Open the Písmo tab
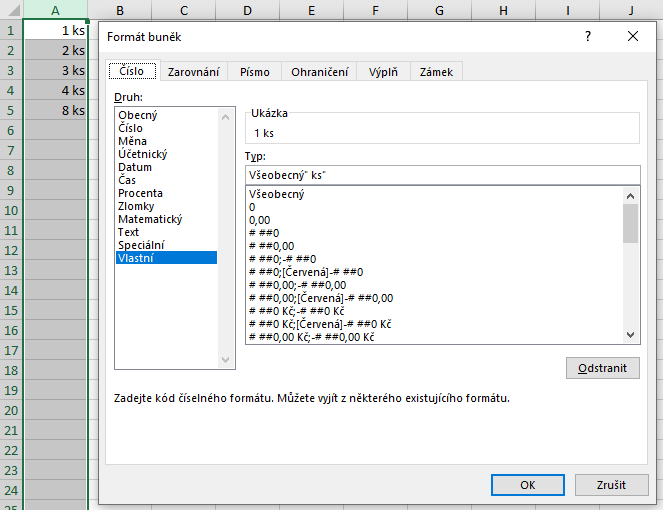The width and height of the screenshot is (663, 510). click(254, 72)
